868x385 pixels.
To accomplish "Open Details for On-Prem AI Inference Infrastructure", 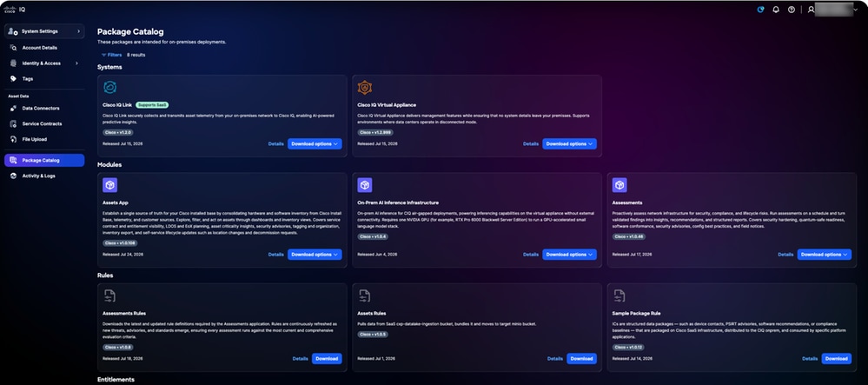I will [530, 255].
